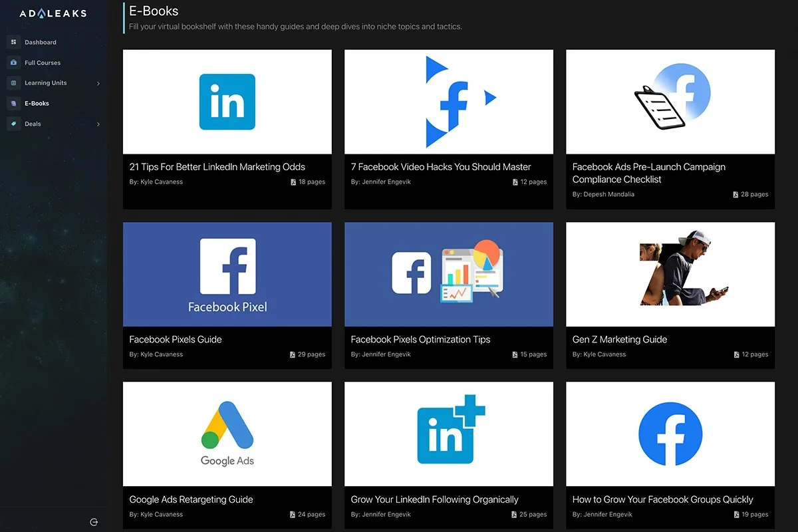Open Facebook Ads Pre-Launch Campaign Compliance Checklist

coord(649,173)
